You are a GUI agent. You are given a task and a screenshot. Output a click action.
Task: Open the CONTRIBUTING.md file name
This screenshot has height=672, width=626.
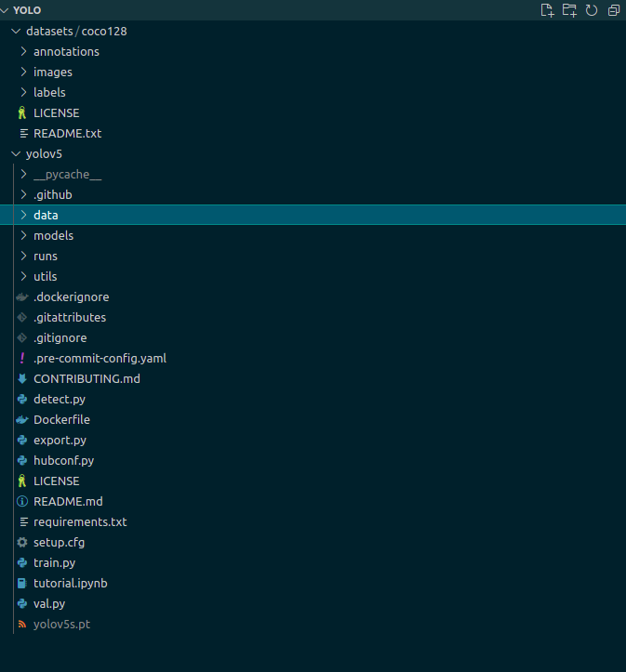click(x=87, y=378)
